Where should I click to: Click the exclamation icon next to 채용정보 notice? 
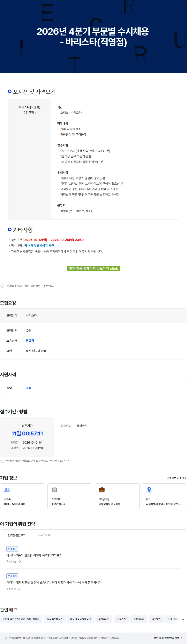[x=2, y=285]
